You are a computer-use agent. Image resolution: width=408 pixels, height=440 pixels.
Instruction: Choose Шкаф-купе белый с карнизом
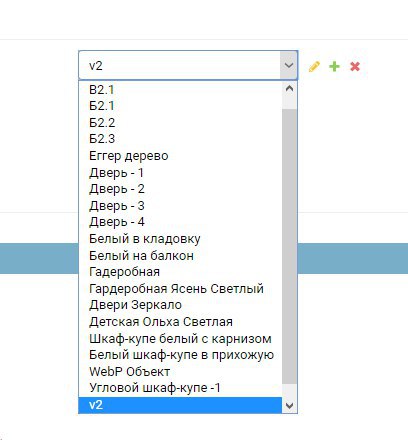click(180, 338)
